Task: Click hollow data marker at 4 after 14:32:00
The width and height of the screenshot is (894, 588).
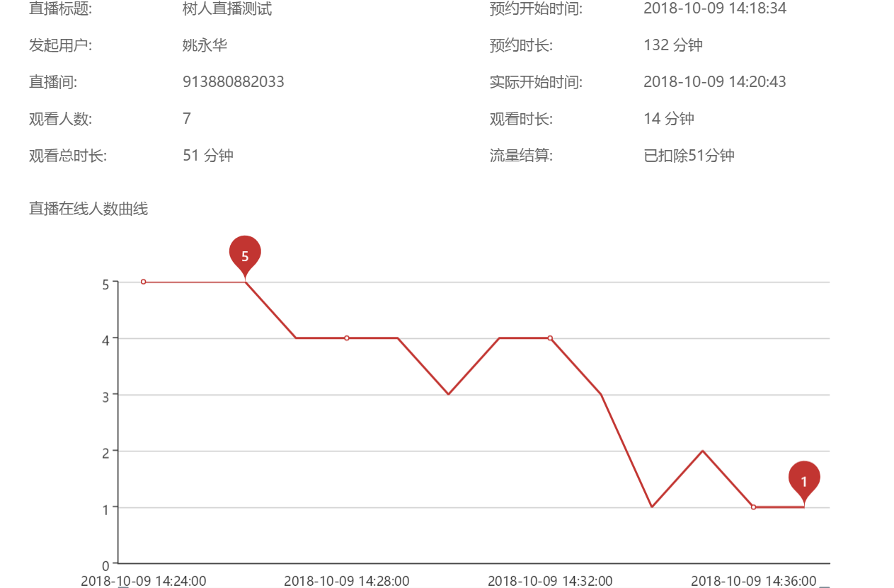Action: [550, 338]
